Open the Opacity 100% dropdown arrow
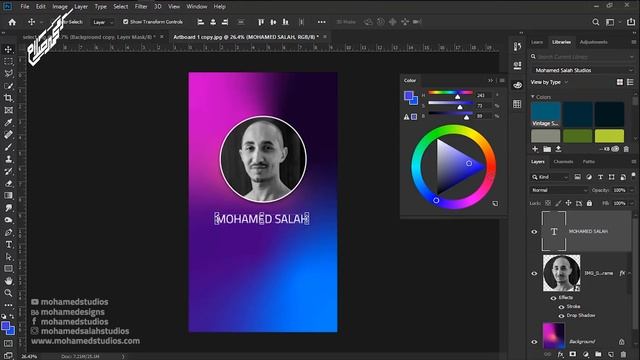Image resolution: width=640 pixels, height=360 pixels. pos(632,190)
